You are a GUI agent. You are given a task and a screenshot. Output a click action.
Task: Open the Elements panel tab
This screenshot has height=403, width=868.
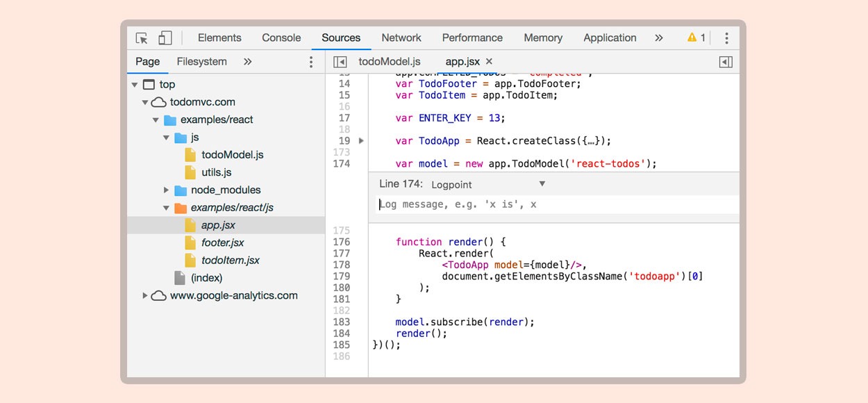(219, 38)
